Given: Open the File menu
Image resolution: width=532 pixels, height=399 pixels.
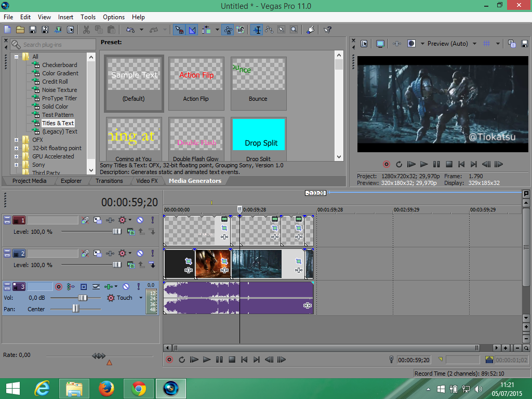Looking at the screenshot, I should (8, 17).
